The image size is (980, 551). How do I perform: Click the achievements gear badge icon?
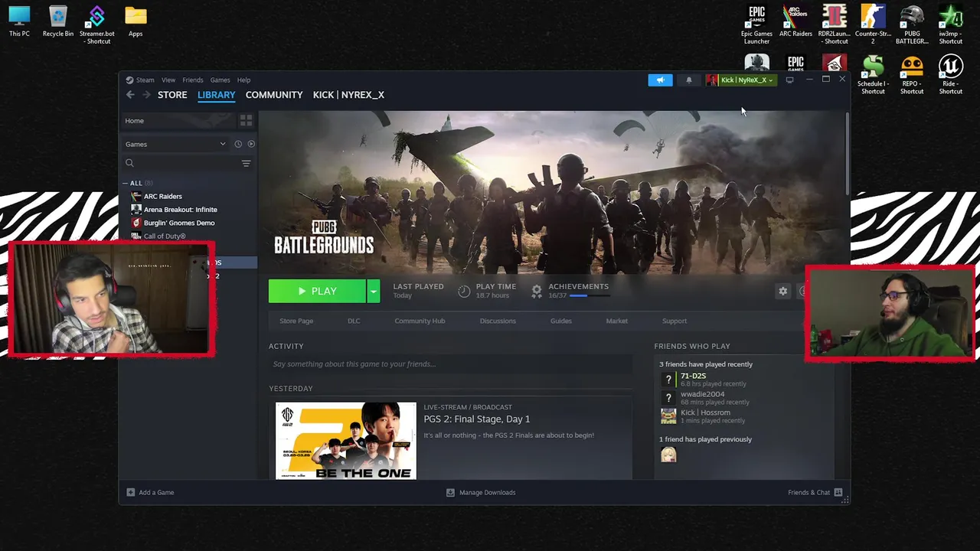537,291
